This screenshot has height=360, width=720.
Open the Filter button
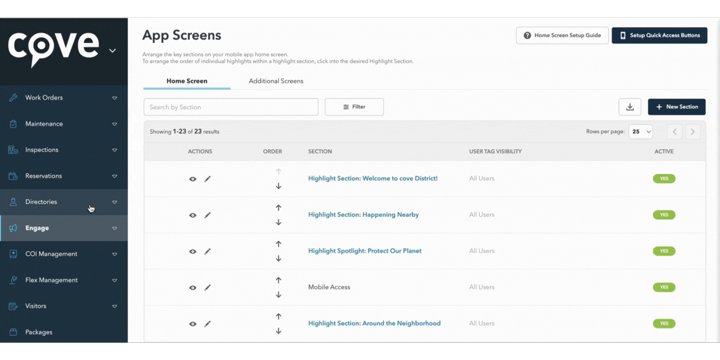point(354,107)
